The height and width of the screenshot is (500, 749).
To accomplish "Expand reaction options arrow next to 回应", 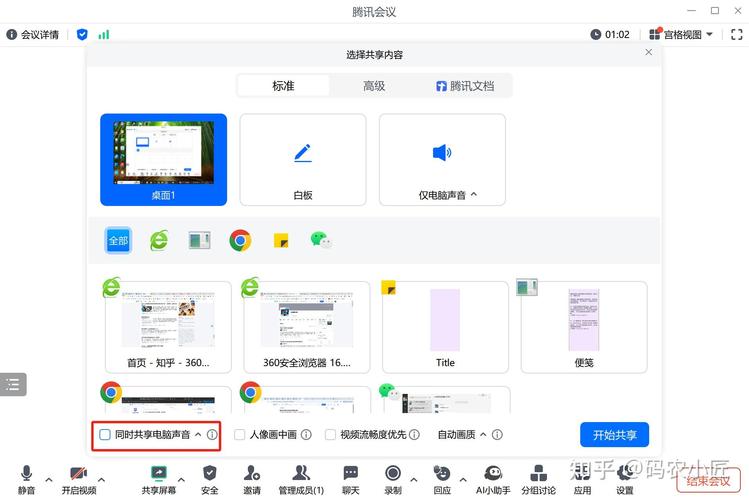I will 463,479.
